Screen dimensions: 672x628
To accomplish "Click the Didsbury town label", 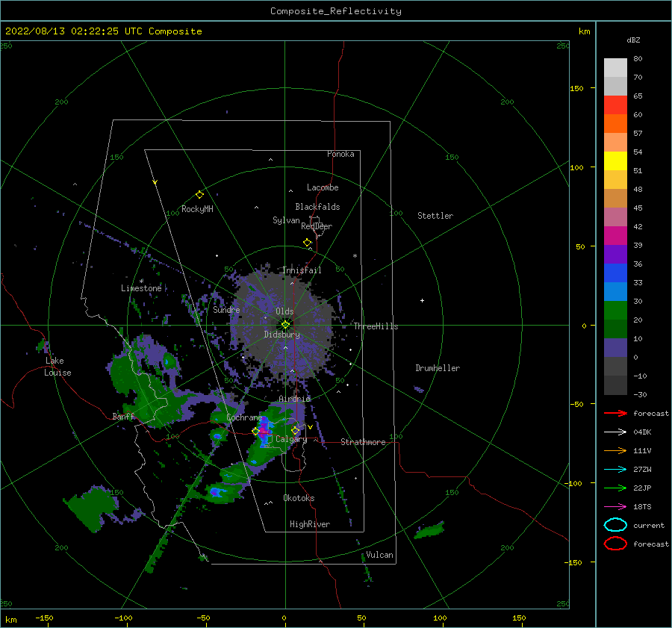I will coord(281,335).
